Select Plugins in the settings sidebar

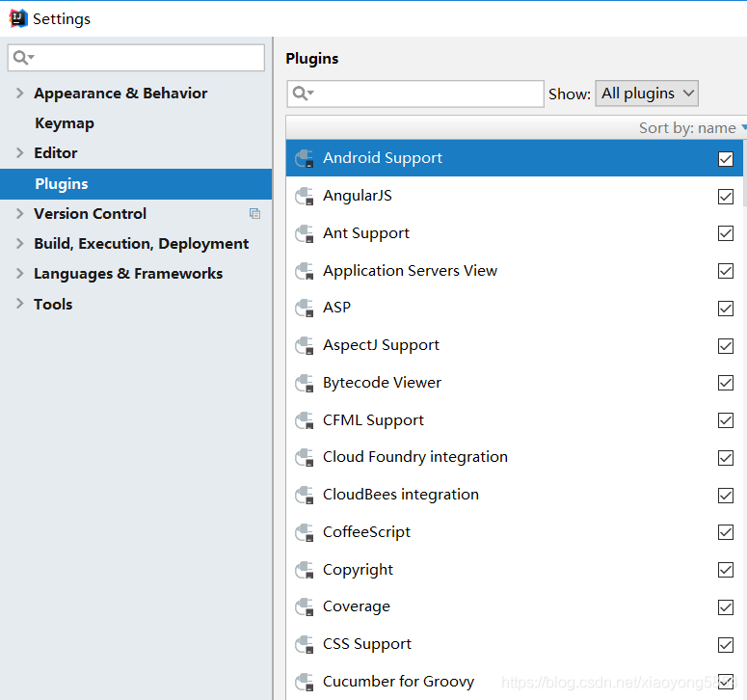tap(62, 184)
